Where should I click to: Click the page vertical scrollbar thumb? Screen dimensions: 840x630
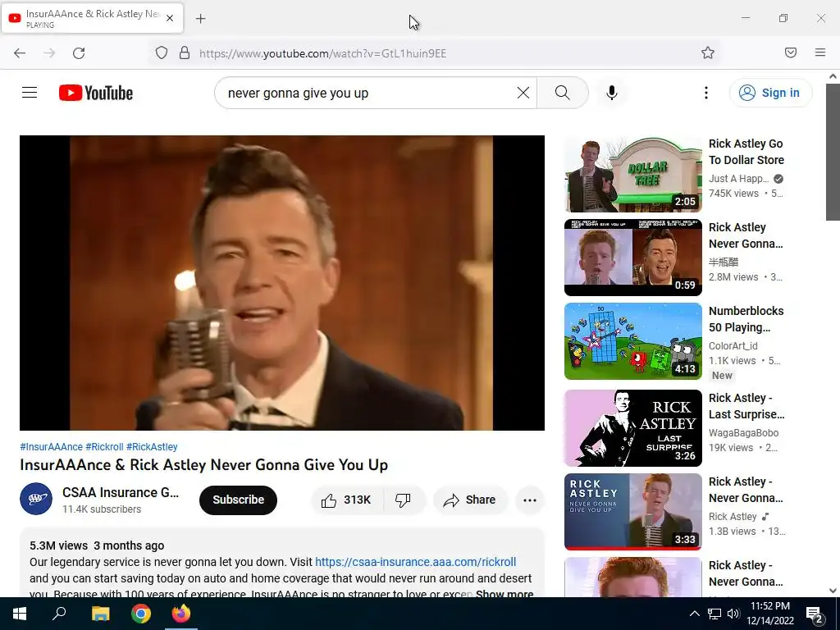[x=833, y=152]
